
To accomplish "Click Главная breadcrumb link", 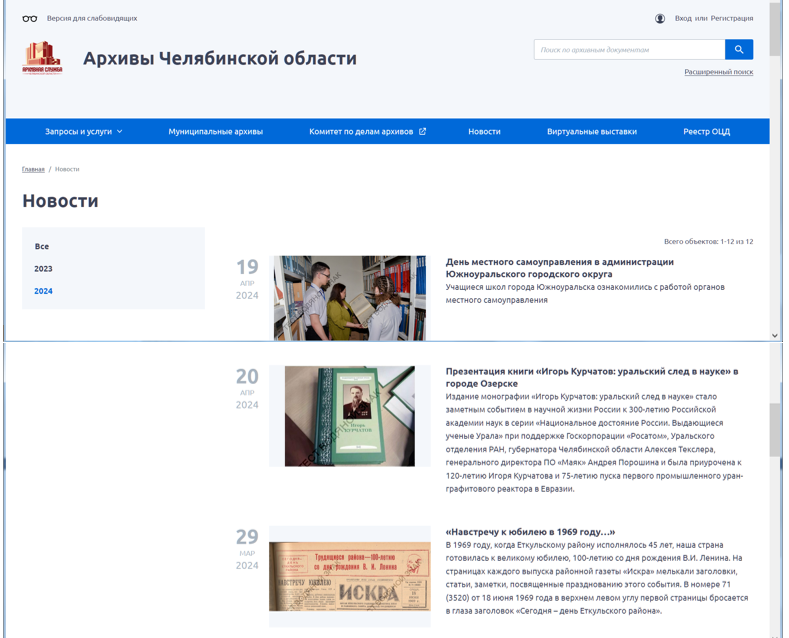I will pos(33,169).
